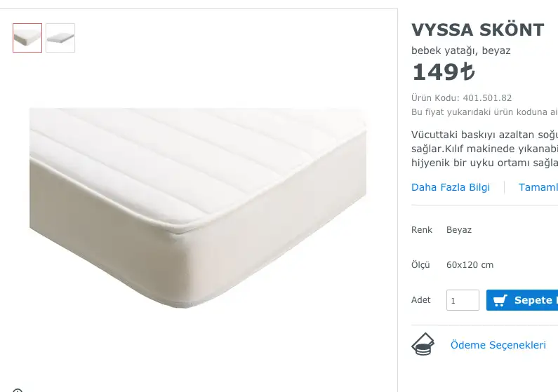Screen dimensions: 558x392
Task: Click the partially visible magnifier icon below image
Action: 18,390
